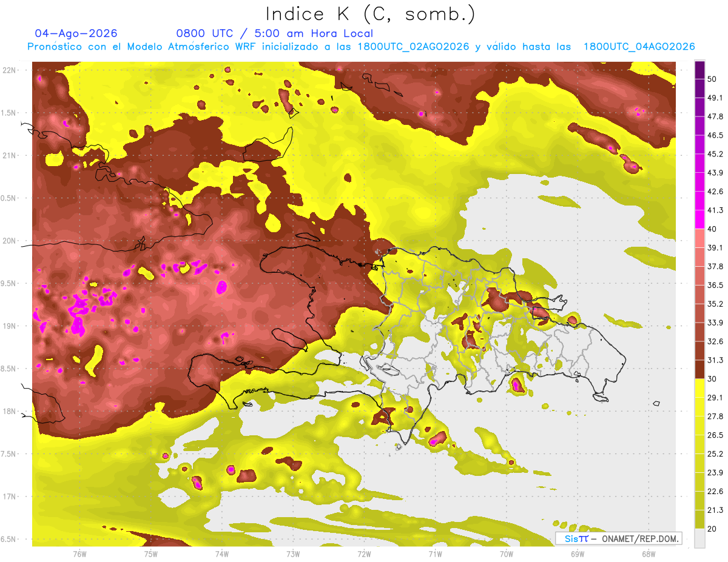Click the dark brown swatch between 30 and 31.3
Screen dimensions: 728x562
click(699, 369)
